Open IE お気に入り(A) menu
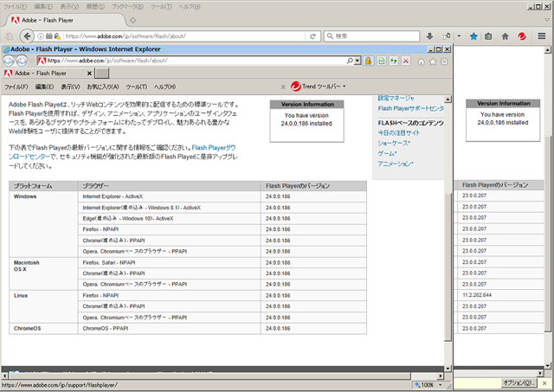Viewport: 554px width, 392px height. pos(103,87)
